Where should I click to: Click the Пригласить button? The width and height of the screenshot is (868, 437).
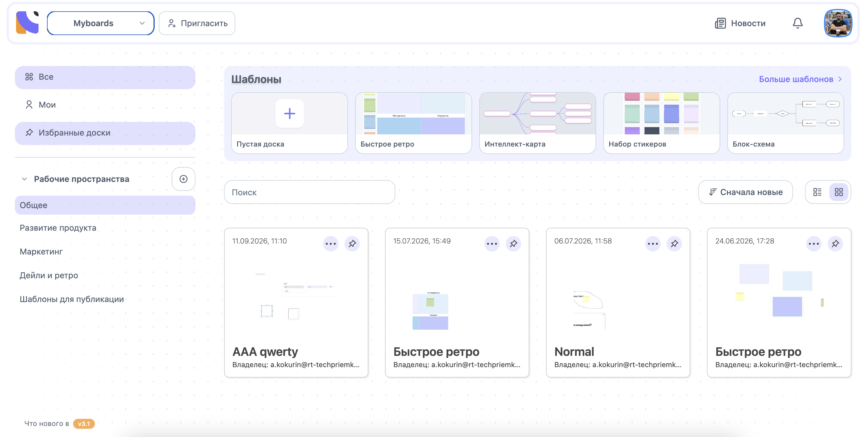197,23
